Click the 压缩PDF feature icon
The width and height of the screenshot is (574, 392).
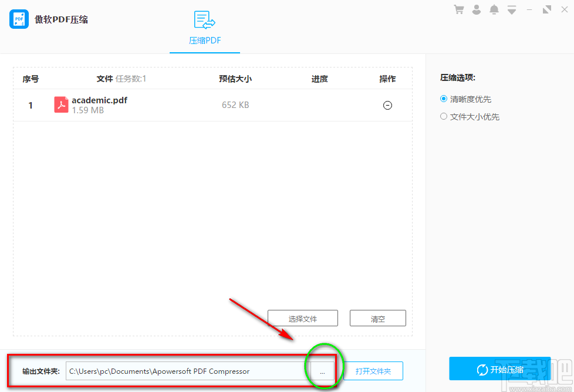204,20
